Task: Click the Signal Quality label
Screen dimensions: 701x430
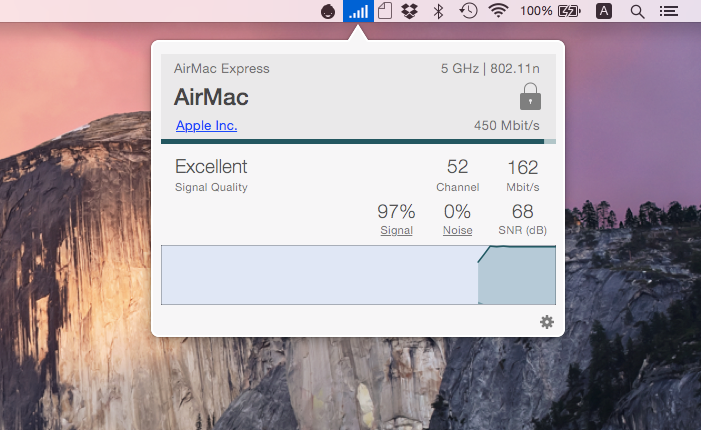Action: click(x=211, y=187)
